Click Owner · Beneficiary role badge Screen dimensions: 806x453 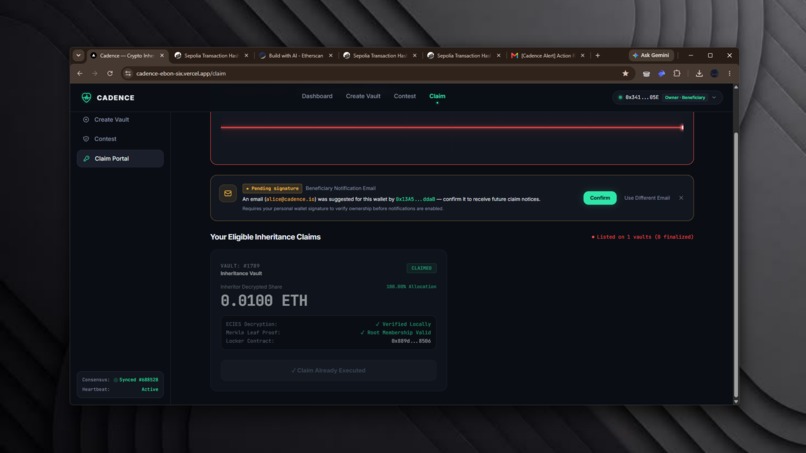(x=685, y=98)
